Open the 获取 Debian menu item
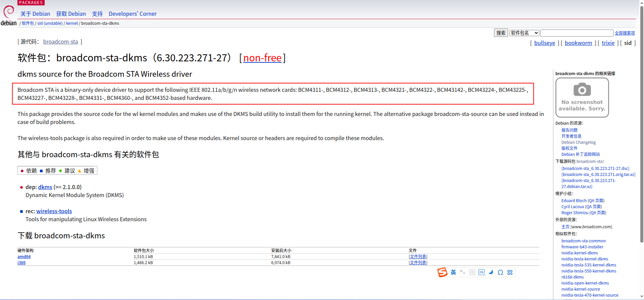Viewport: 644px width, 300px height. point(71,14)
